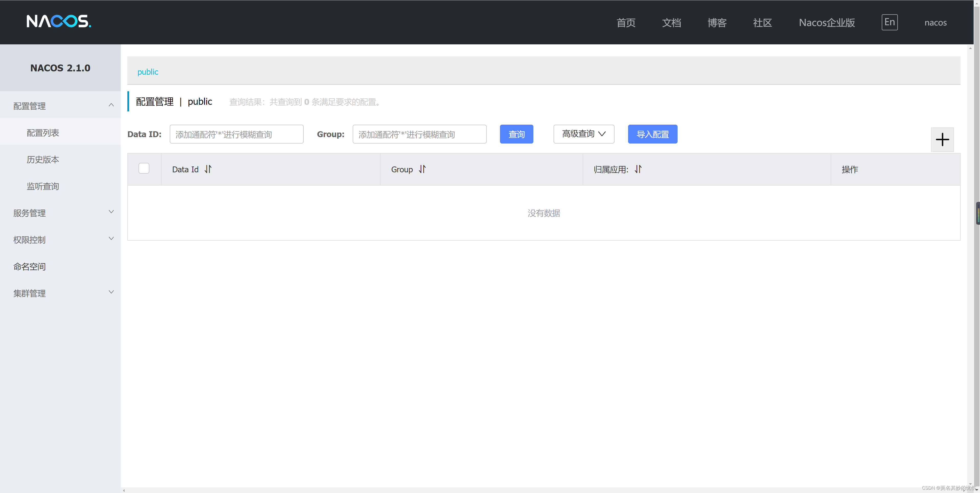Sort by 归属应用 column arrows

point(638,169)
